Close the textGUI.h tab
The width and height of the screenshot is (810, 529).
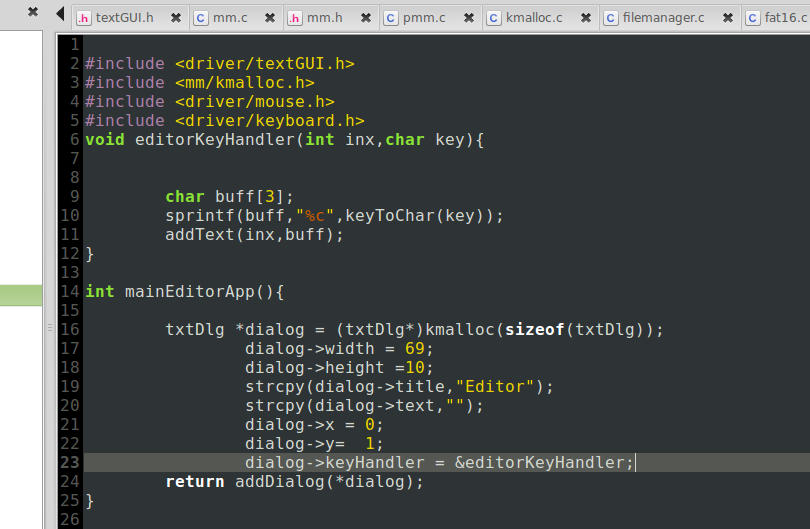point(176,18)
